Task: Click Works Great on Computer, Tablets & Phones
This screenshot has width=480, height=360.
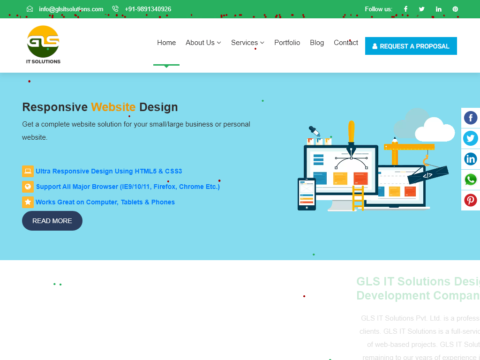Action: tap(105, 202)
